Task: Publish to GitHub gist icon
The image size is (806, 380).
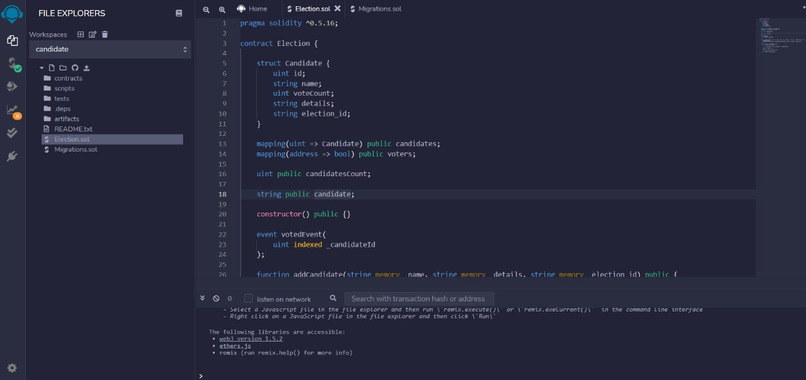Action: pyautogui.click(x=75, y=68)
